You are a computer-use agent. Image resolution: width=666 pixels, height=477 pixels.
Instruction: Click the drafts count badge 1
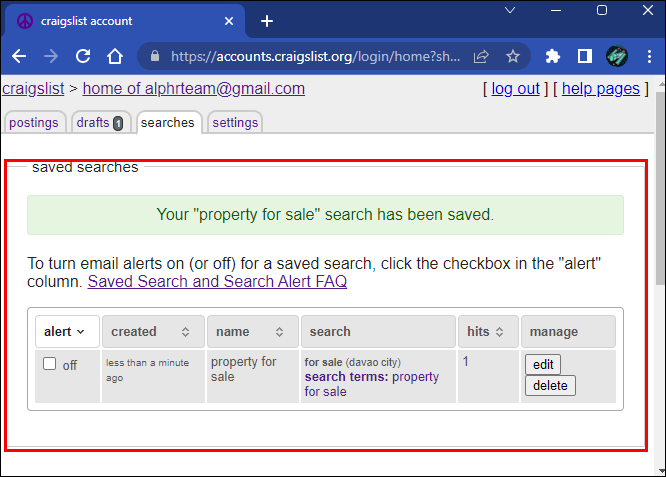coord(118,123)
